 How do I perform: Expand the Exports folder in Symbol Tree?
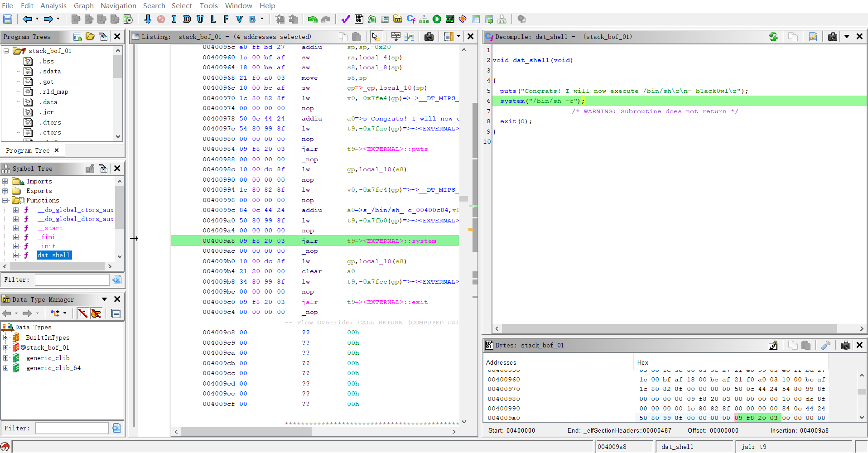coord(5,191)
